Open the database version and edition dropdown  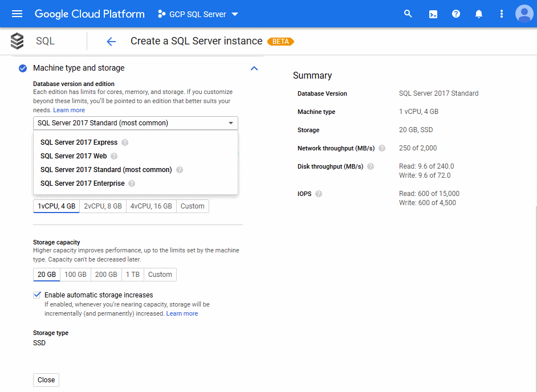tap(135, 123)
